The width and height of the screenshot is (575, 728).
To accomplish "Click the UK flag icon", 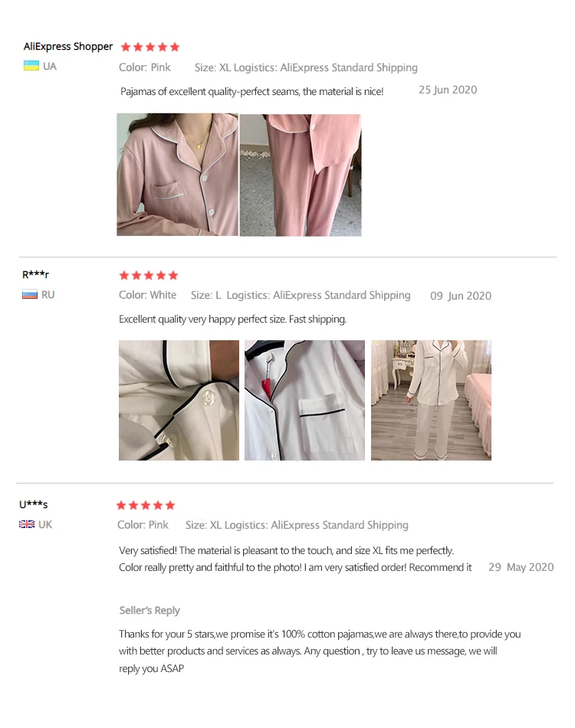I will pos(27,524).
